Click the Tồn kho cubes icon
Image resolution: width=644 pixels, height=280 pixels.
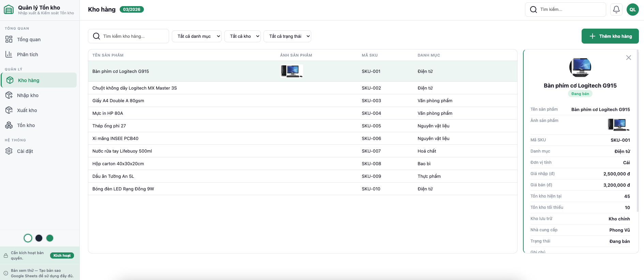pos(9,125)
